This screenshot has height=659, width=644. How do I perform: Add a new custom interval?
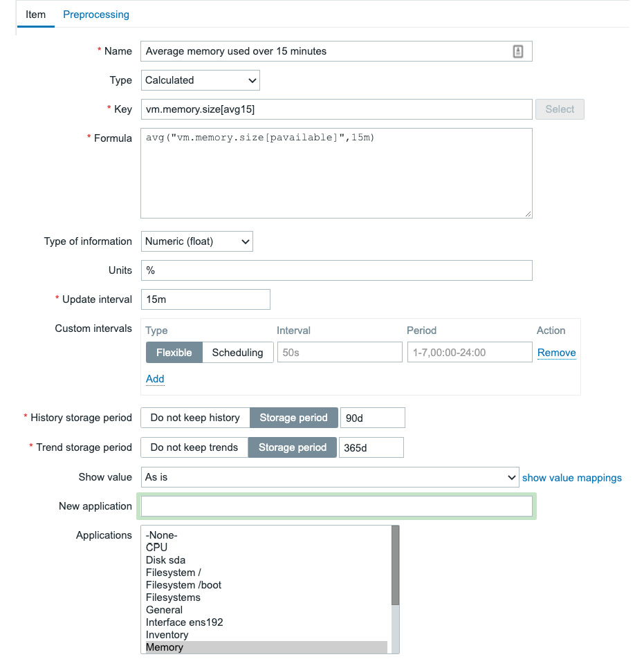coord(155,379)
